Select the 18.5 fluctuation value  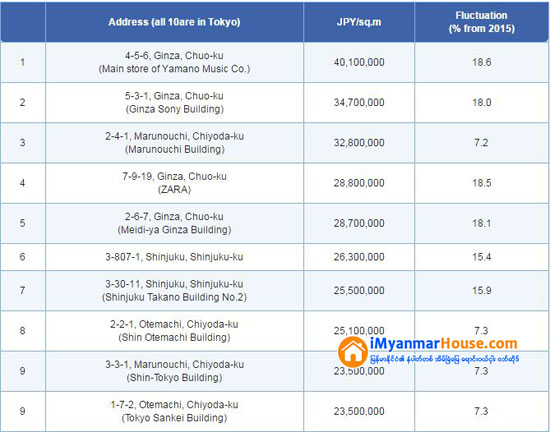(x=482, y=183)
